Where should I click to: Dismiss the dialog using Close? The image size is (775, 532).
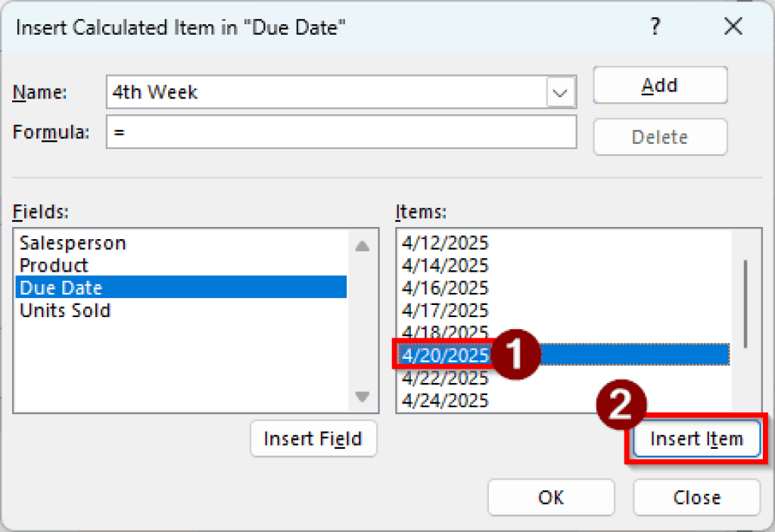tap(696, 497)
